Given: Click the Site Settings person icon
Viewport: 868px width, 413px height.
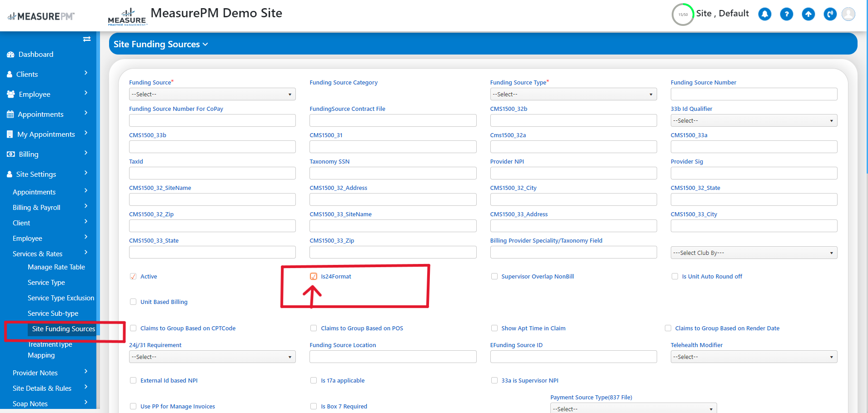Looking at the screenshot, I should click(x=10, y=174).
